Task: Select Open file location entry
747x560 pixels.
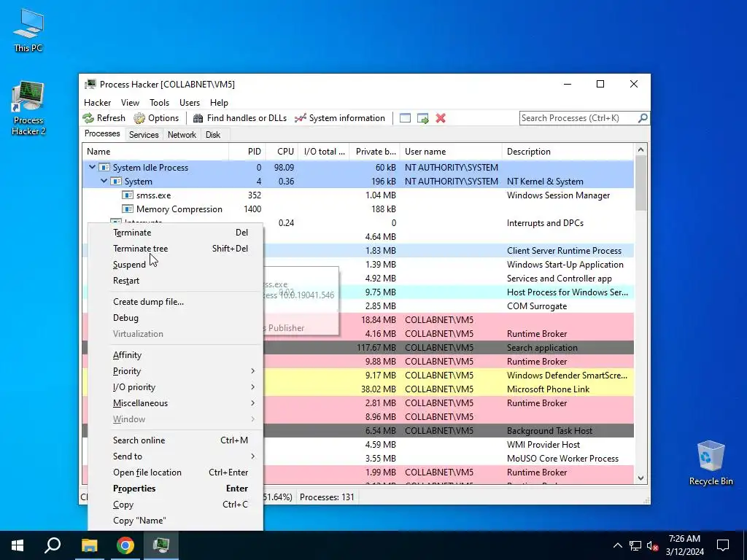Action: pos(176,472)
